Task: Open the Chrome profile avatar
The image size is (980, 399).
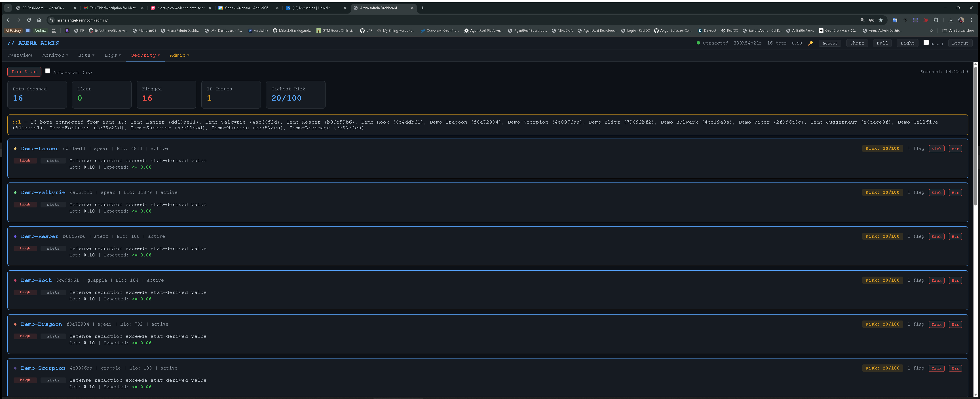Action: 961,20
